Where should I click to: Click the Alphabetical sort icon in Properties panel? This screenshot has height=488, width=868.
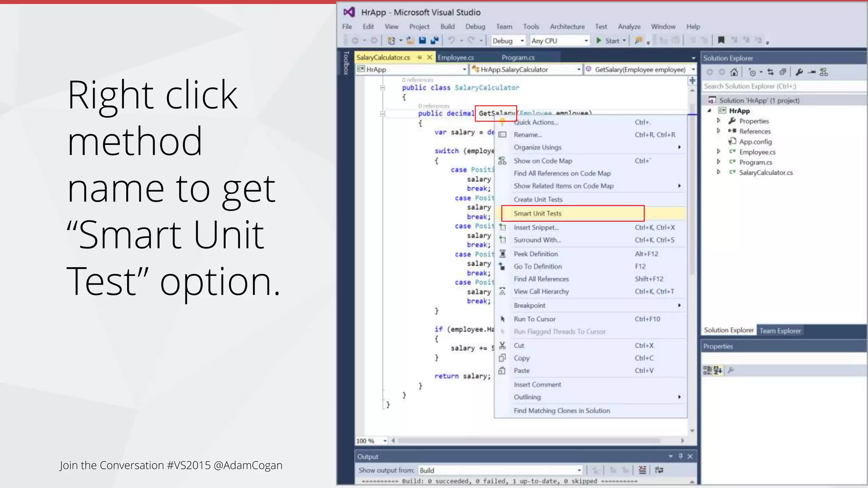coord(718,370)
